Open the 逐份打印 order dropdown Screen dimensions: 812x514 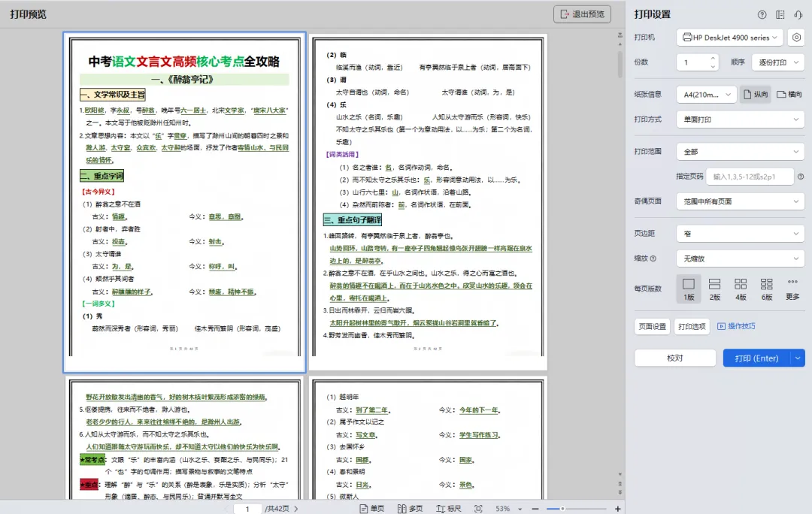point(778,62)
